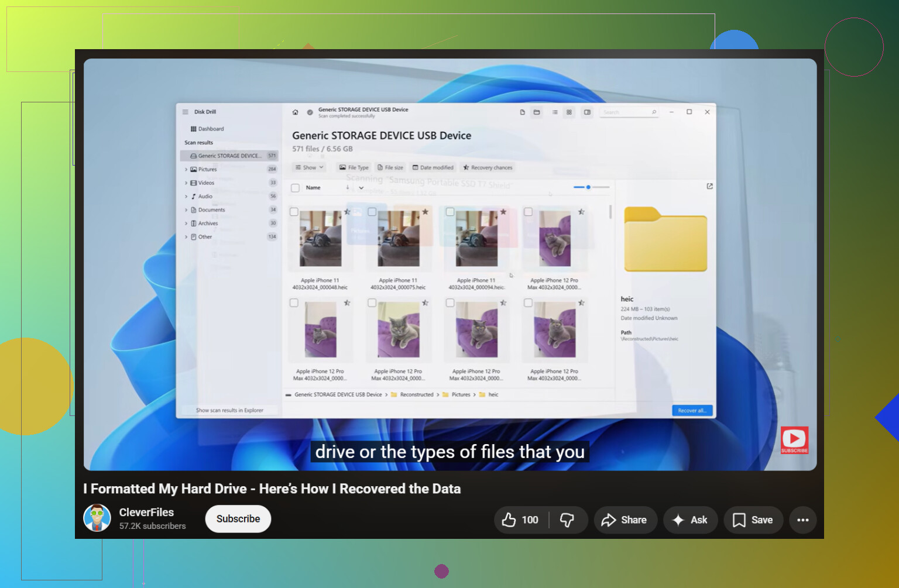The width and height of the screenshot is (899, 588).
Task: Click the large heic folder icon
Action: 665,239
